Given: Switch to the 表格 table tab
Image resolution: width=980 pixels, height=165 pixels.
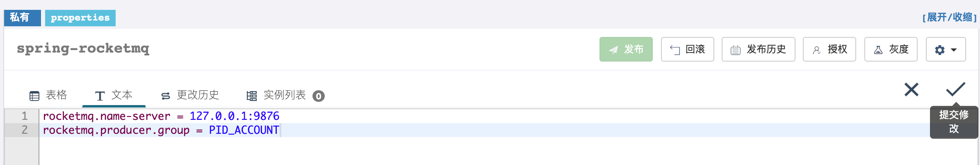Looking at the screenshot, I should [48, 95].
